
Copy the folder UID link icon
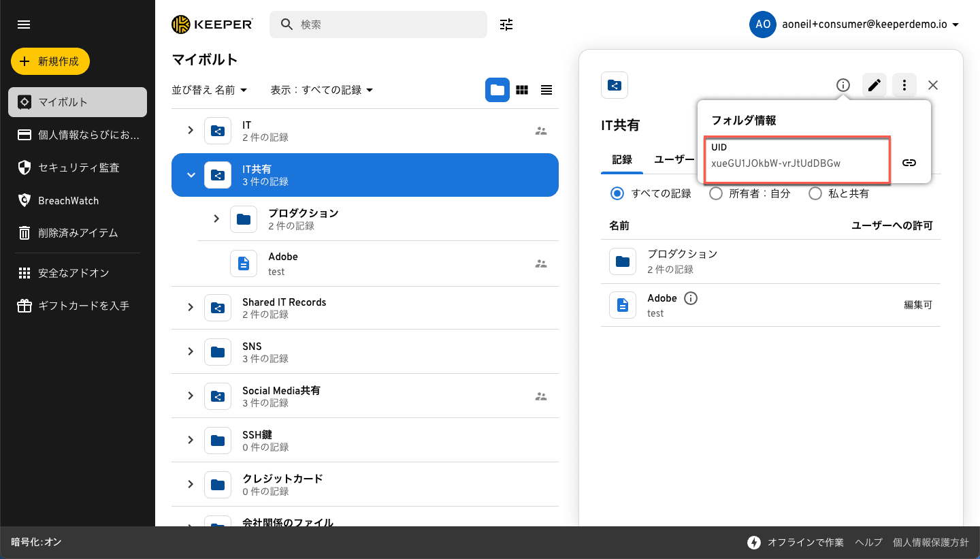(x=909, y=163)
